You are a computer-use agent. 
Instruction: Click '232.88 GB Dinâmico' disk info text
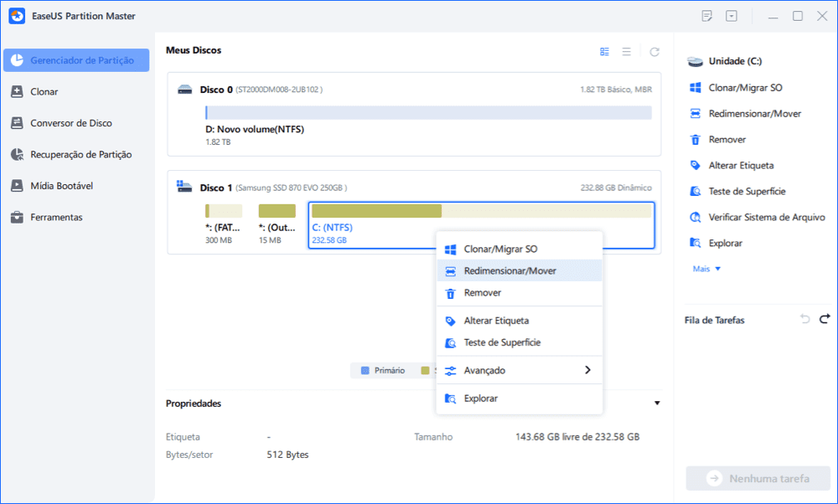click(616, 188)
